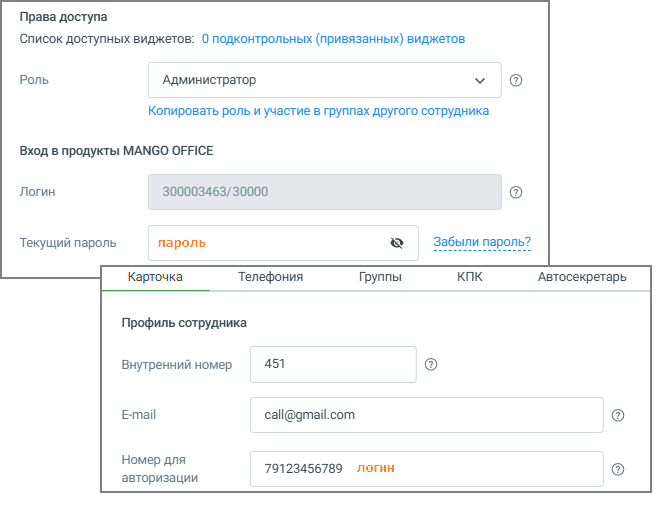The width and height of the screenshot is (661, 506).
Task: Click the disabled Логин field 300003463/30000
Action: (325, 192)
